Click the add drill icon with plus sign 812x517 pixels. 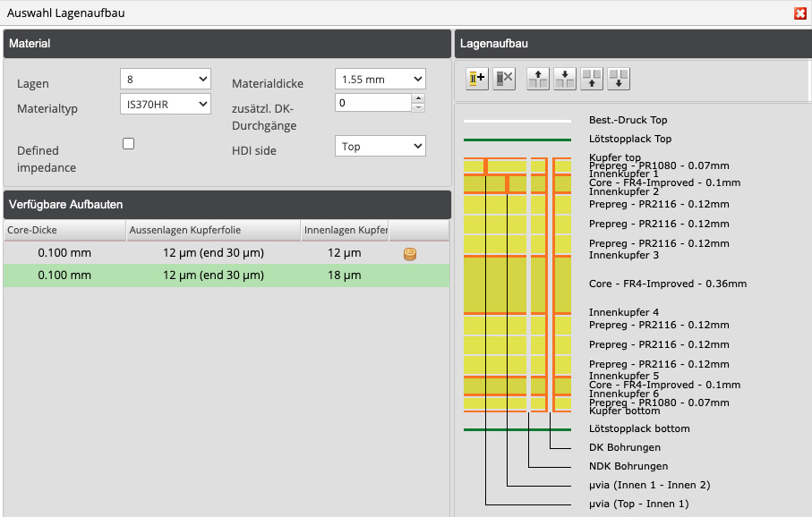476,79
